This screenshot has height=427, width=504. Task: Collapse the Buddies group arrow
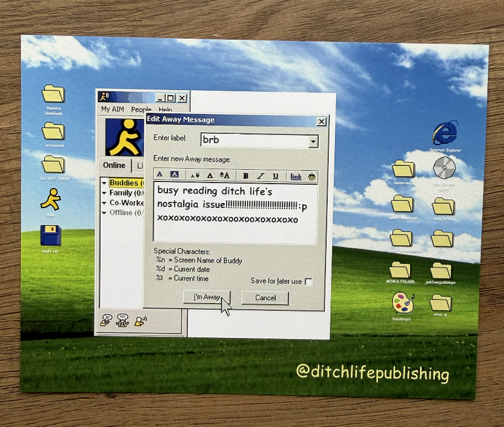point(104,183)
